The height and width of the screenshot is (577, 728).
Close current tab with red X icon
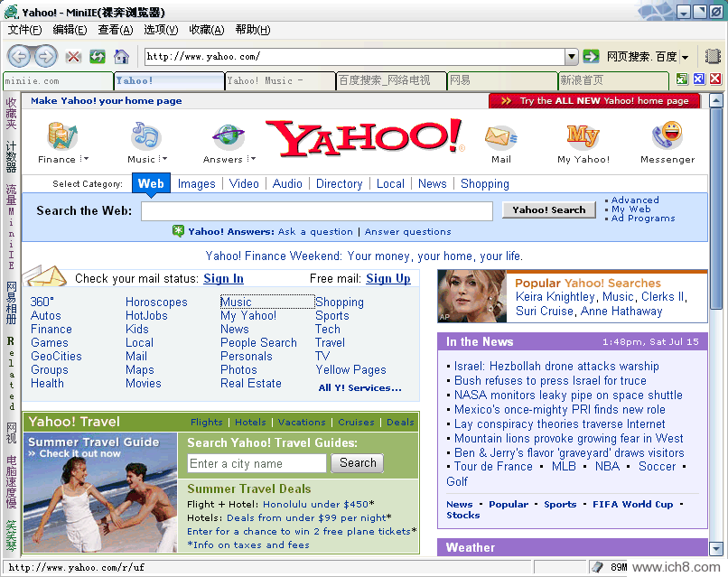pyautogui.click(x=715, y=79)
